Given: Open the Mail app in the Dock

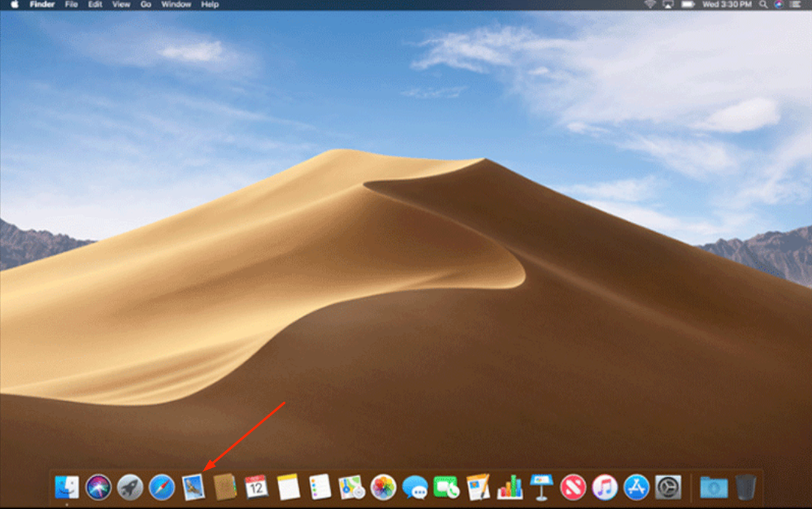Looking at the screenshot, I should pyautogui.click(x=193, y=488).
